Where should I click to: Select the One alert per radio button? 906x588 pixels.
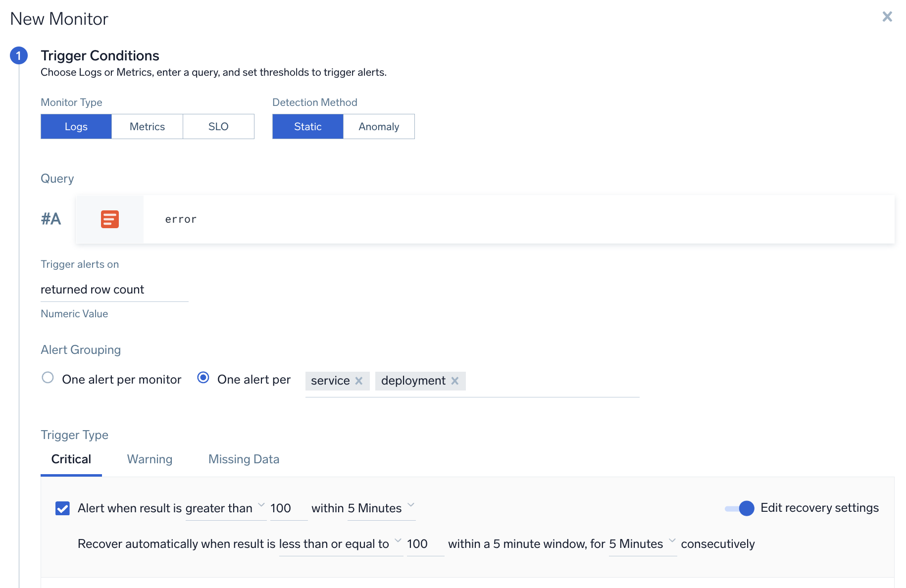(203, 378)
